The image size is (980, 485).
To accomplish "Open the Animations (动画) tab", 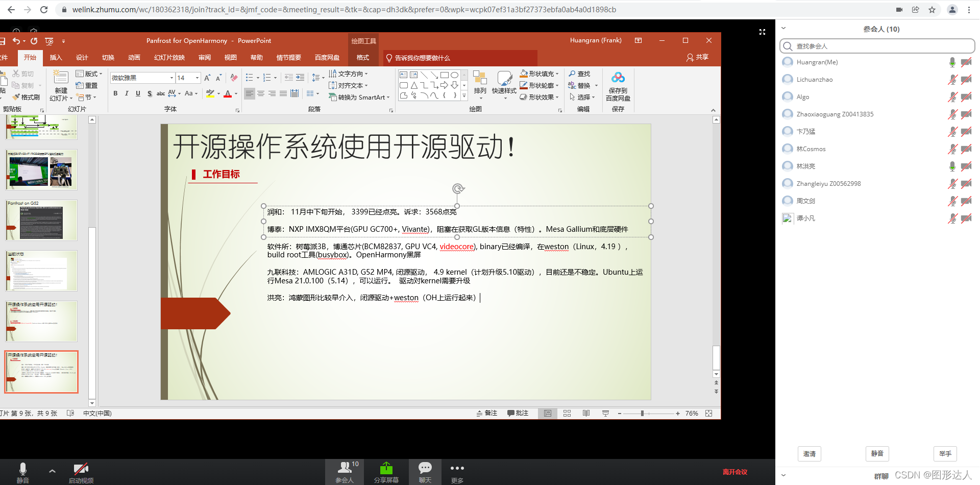I will click(x=134, y=58).
